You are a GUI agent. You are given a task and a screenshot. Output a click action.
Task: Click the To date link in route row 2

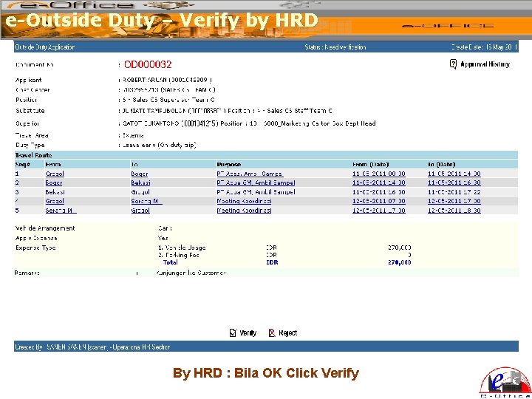[454, 183]
